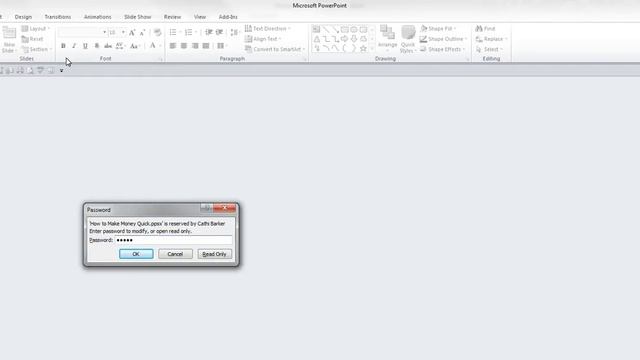
Task: Open Quick Styles gallery
Action: click(407, 39)
